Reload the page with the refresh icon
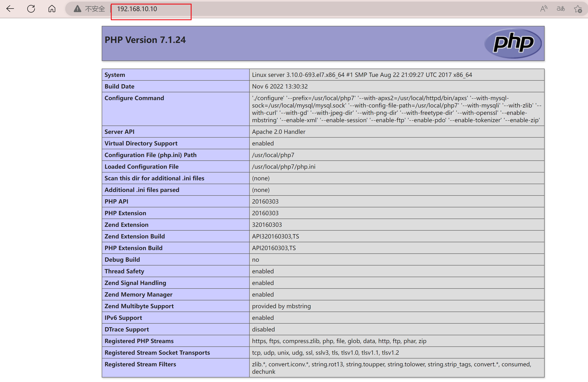This screenshot has width=588, height=382. click(31, 9)
